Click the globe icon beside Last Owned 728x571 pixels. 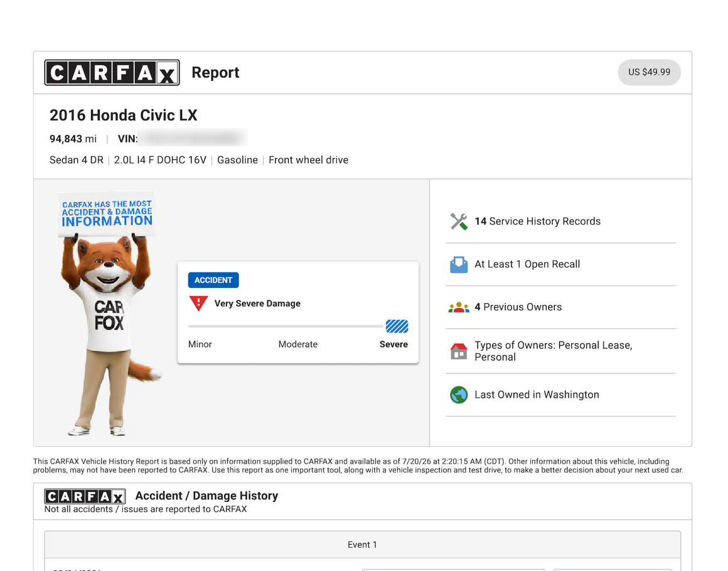tap(459, 395)
